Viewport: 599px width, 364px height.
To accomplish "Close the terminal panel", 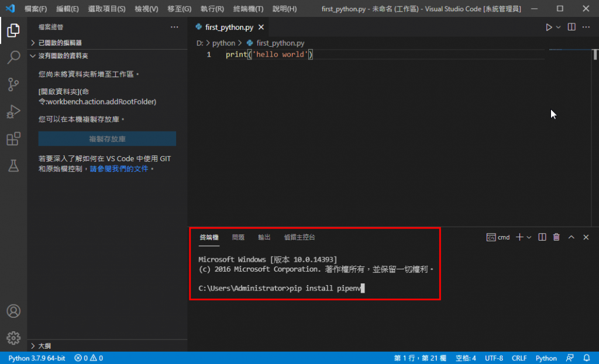I will pos(586,237).
